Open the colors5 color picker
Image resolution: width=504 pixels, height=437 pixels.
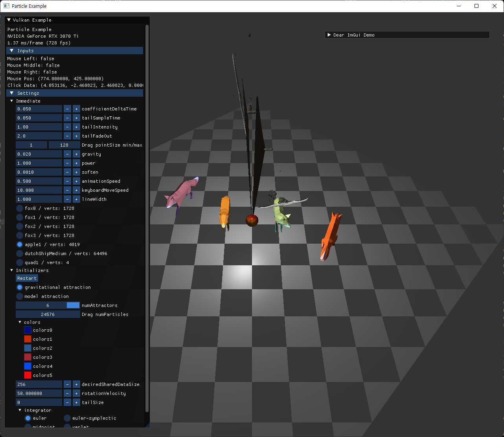tap(28, 375)
